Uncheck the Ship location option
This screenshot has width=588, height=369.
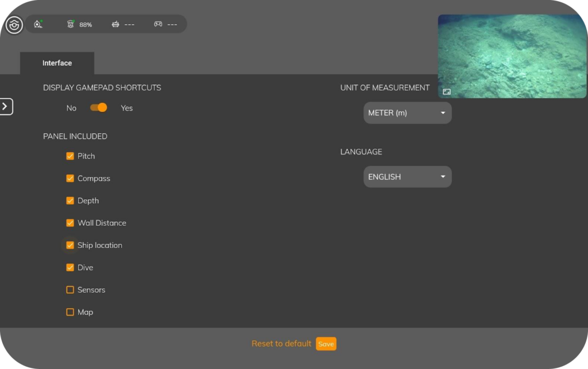[70, 245]
